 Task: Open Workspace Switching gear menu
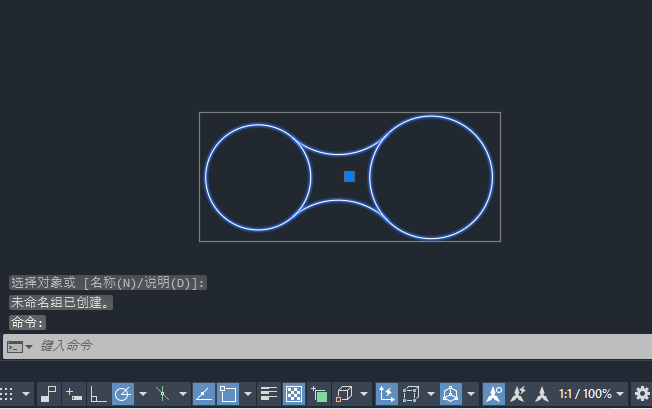[x=642, y=394]
